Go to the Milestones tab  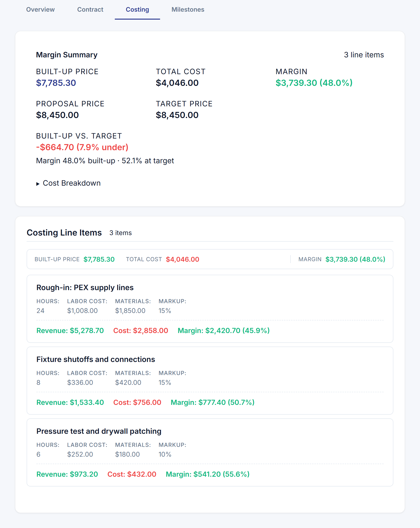point(188,10)
